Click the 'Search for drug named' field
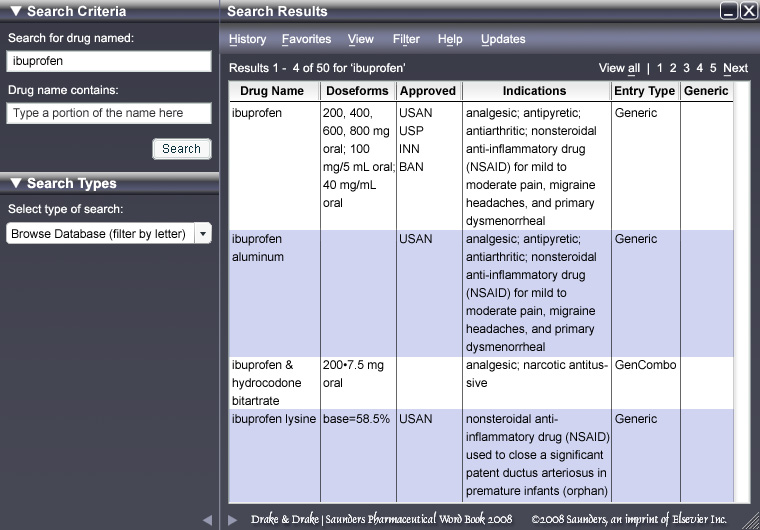This screenshot has width=760, height=530. pyautogui.click(x=109, y=62)
